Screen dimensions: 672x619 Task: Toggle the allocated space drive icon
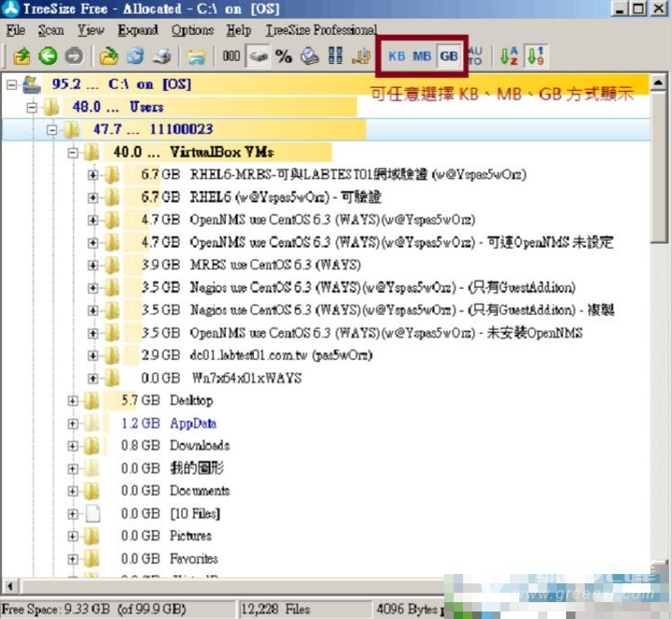click(x=258, y=56)
